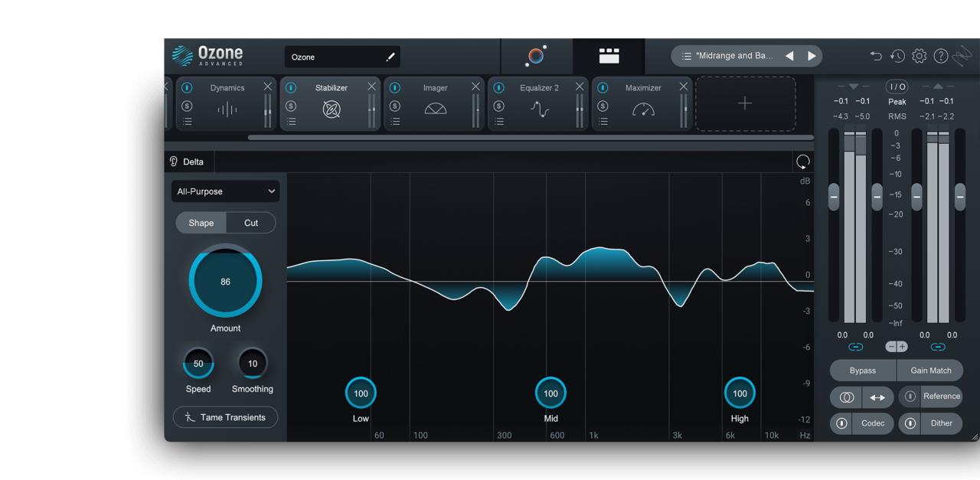Toggle Delta listen mode
Screen dimensions: 980x480
click(x=188, y=162)
